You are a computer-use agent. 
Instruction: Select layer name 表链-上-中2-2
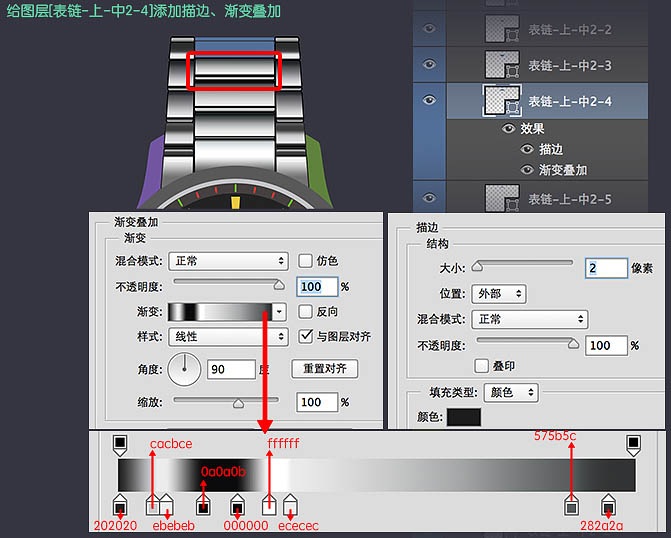pos(570,30)
